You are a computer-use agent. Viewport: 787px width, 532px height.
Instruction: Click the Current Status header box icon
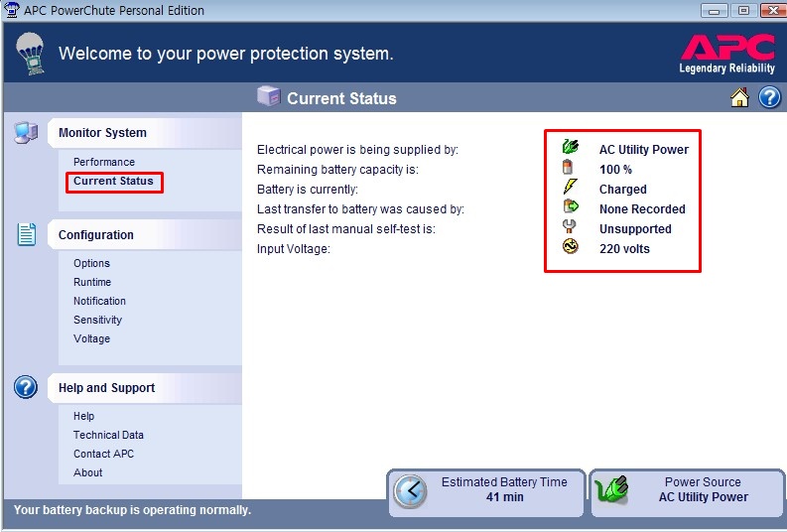[269, 95]
